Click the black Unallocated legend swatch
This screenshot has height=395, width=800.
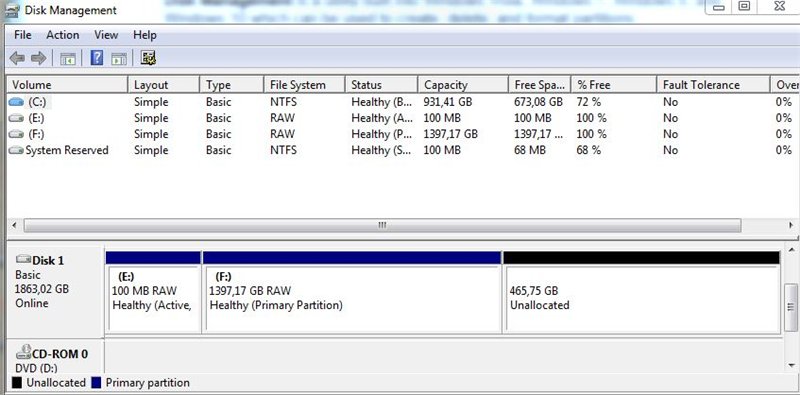pyautogui.click(x=17, y=383)
